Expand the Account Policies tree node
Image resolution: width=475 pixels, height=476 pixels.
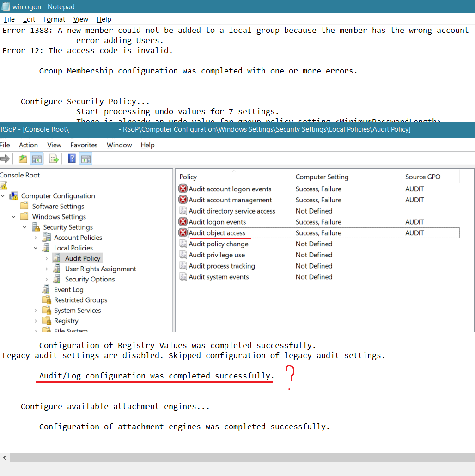click(x=36, y=238)
